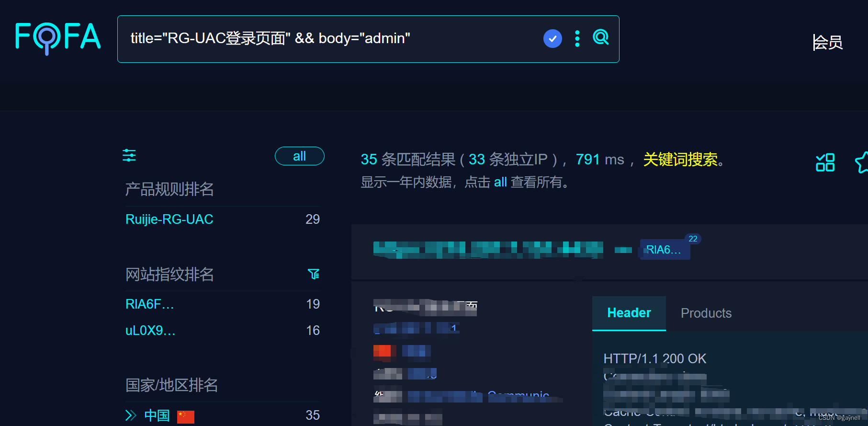Click the 35 条匹配结果 text
The height and width of the screenshot is (426, 868).
[x=408, y=159]
